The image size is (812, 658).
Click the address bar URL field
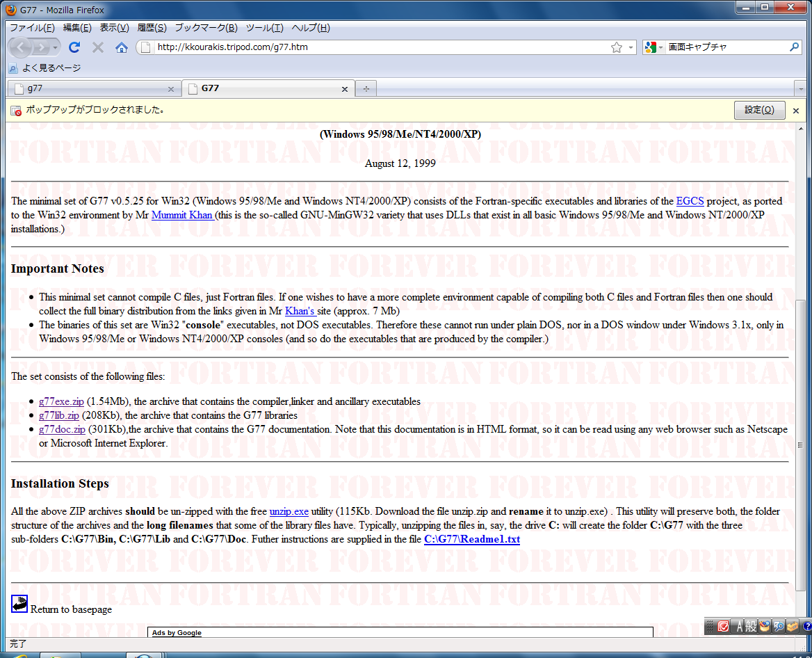(x=375, y=47)
